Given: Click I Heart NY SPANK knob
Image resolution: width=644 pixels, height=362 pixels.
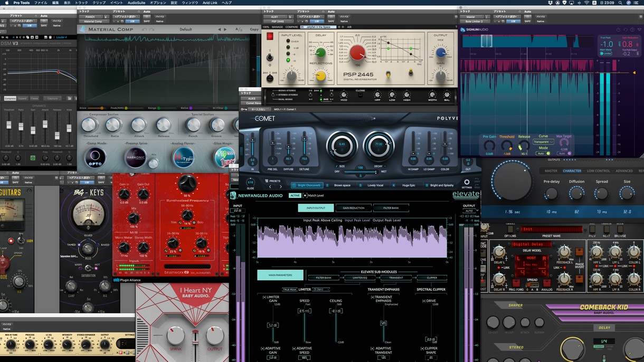Looking at the screenshot, I should point(175,335).
